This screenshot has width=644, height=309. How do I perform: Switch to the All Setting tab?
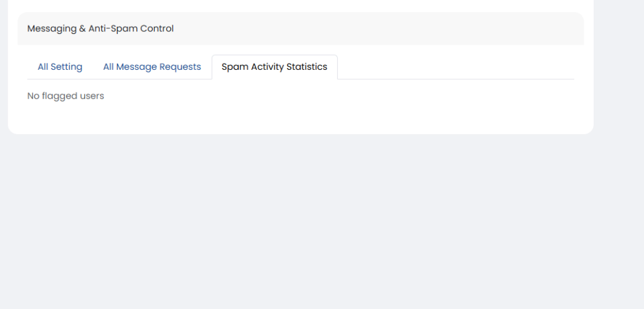pyautogui.click(x=60, y=67)
